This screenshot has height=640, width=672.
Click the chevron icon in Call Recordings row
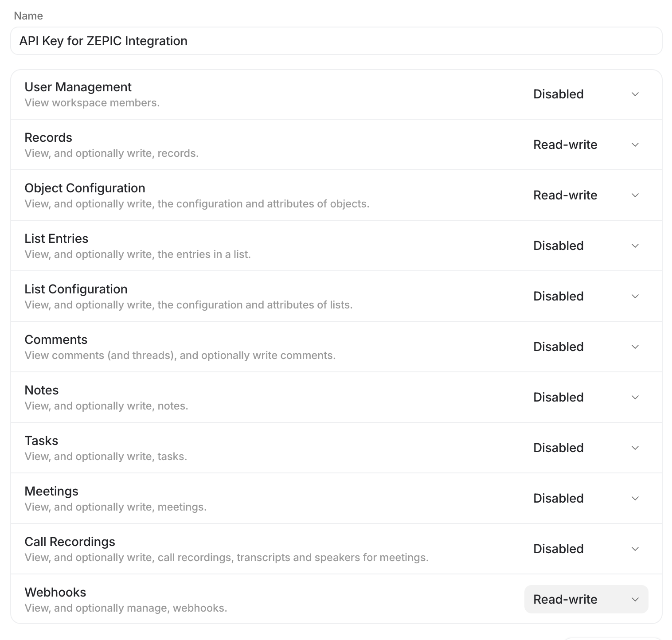[x=635, y=549]
